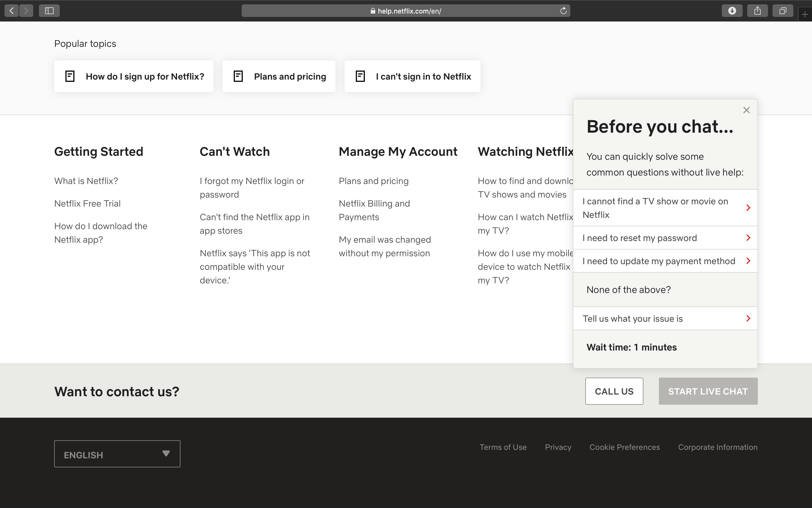This screenshot has height=508, width=812.
Task: Click document icon beside 'I can't sign in'
Action: pyautogui.click(x=360, y=76)
